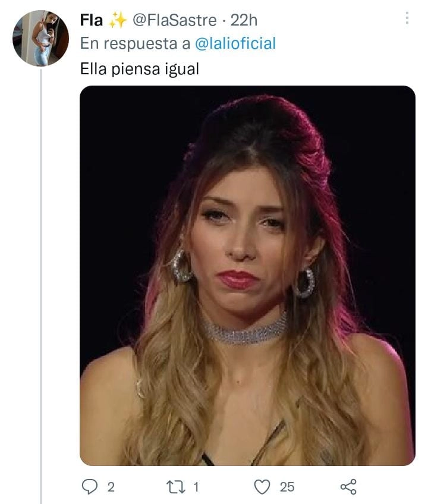This screenshot has width=428, height=504.
Task: Click the reply count 2
Action: pyautogui.click(x=111, y=487)
